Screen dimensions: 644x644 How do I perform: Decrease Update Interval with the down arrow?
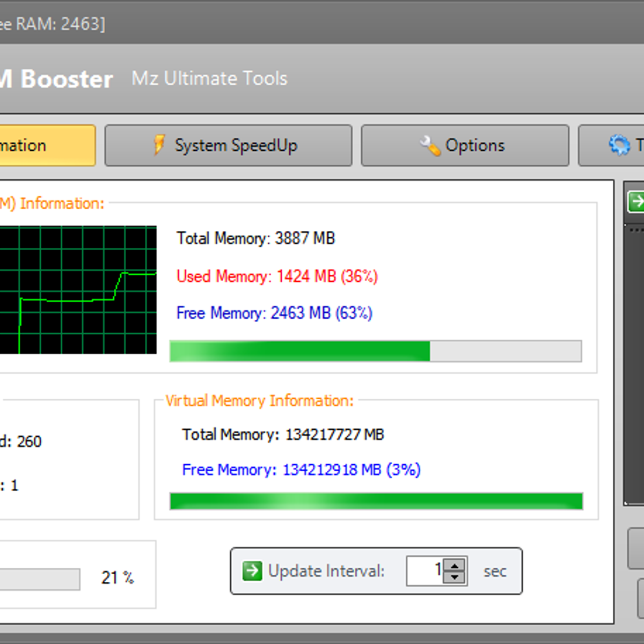[x=455, y=578]
